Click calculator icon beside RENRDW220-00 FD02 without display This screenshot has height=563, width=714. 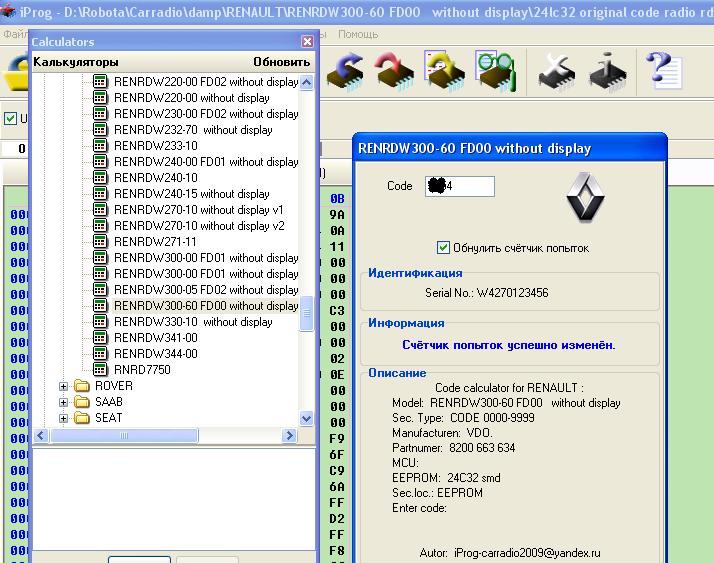click(x=100, y=82)
